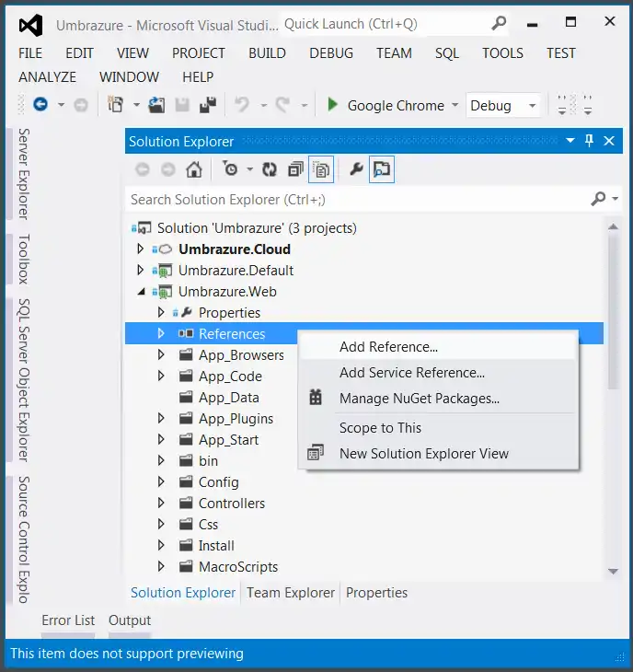Open the FILE menu
The image size is (633, 672).
pyautogui.click(x=30, y=53)
